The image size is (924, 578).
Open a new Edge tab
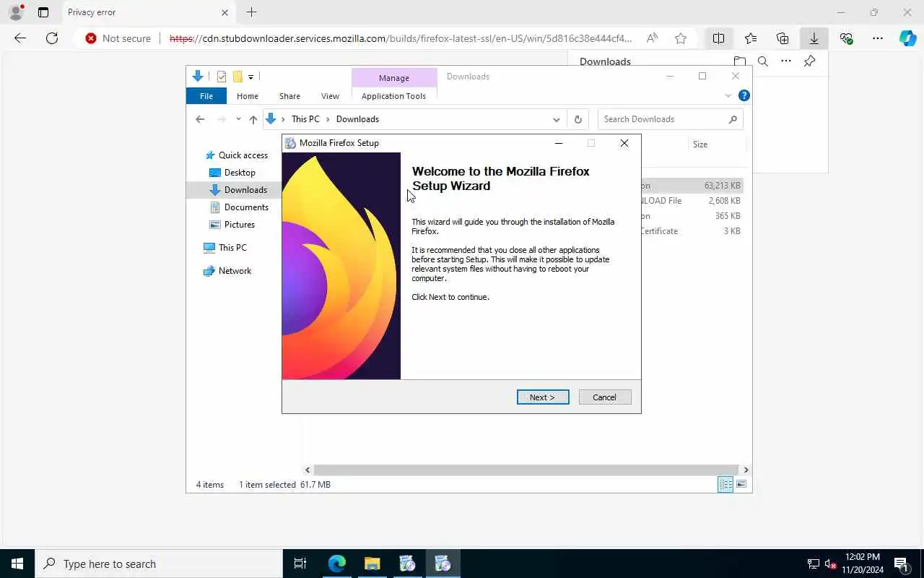251,12
